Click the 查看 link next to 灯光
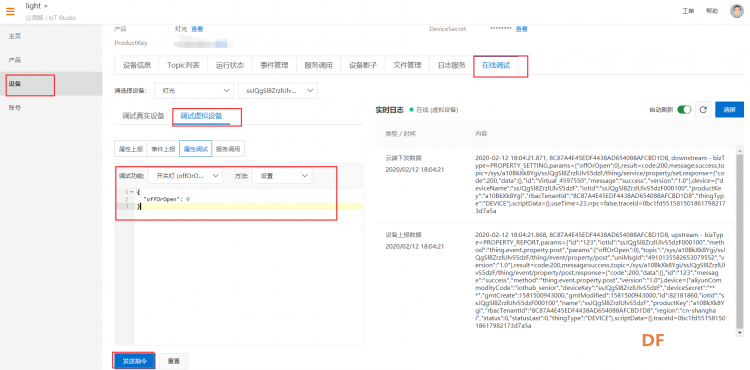750x370 pixels. point(197,29)
